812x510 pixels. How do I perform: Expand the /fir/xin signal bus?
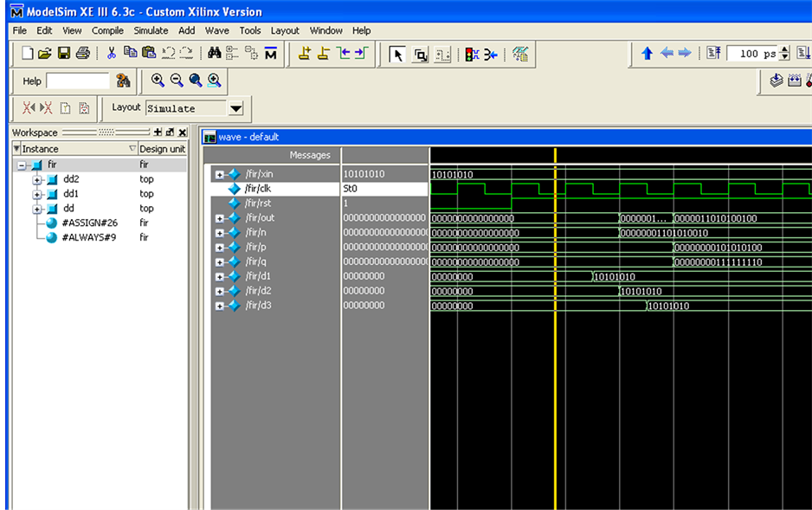220,174
